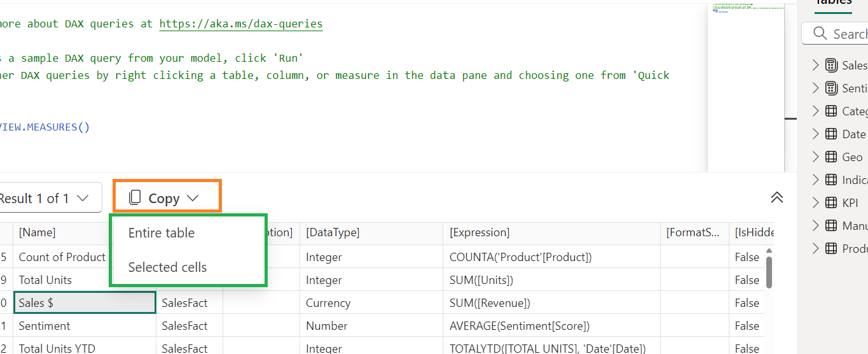868x354 pixels.
Task: Collapse the results pane with the double chevron
Action: point(776,197)
